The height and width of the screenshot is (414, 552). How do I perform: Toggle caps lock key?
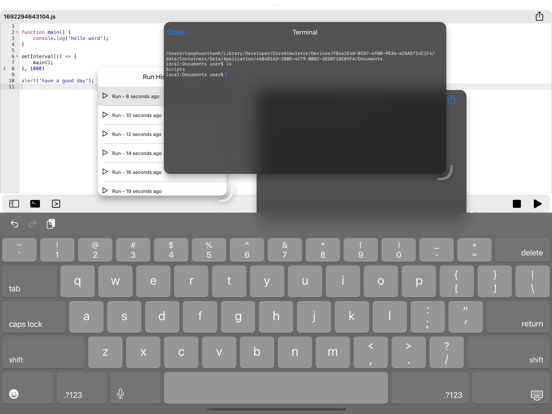click(x=34, y=317)
